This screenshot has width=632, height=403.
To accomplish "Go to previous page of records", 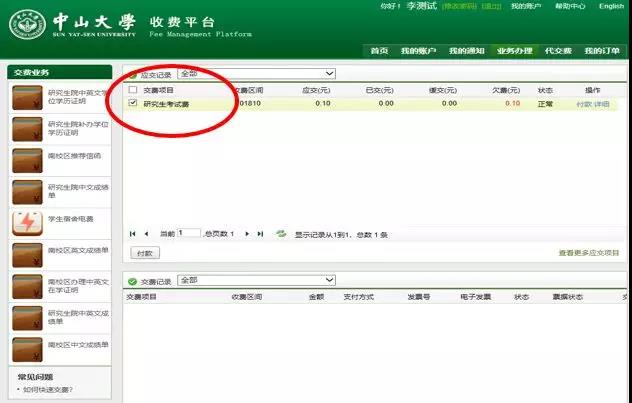I will [x=146, y=233].
